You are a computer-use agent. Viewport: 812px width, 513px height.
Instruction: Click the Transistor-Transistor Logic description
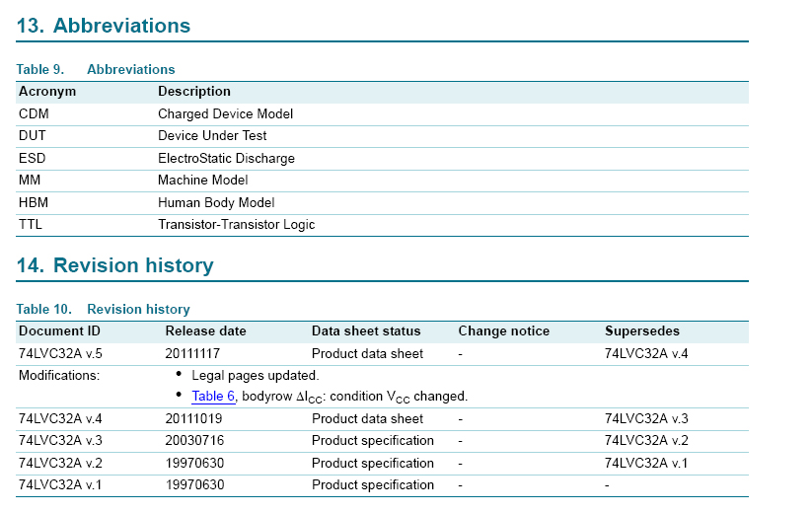pyautogui.click(x=236, y=225)
